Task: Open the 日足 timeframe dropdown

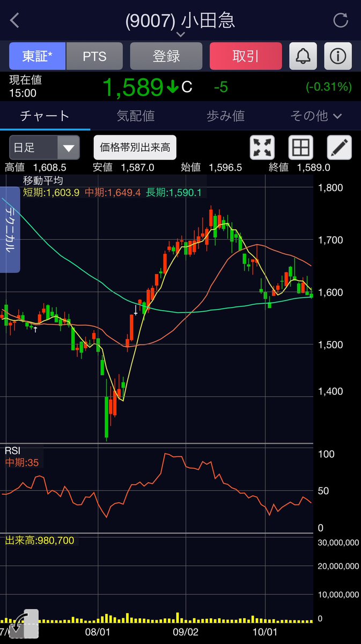Action: click(x=45, y=148)
